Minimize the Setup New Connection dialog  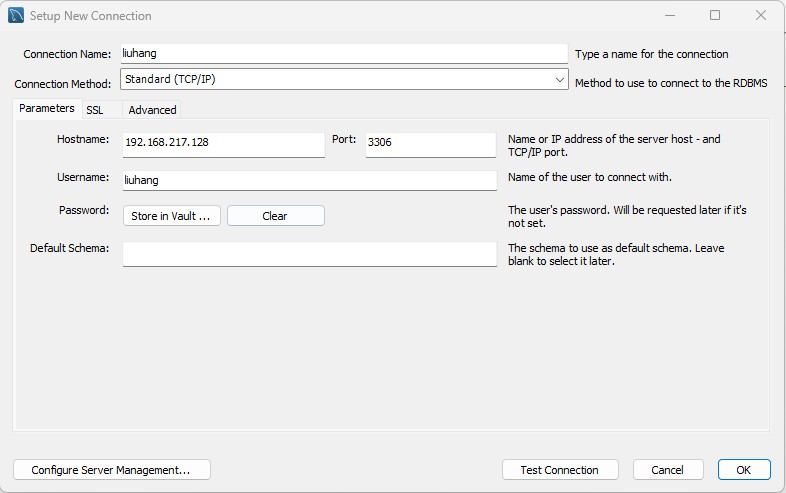click(670, 16)
